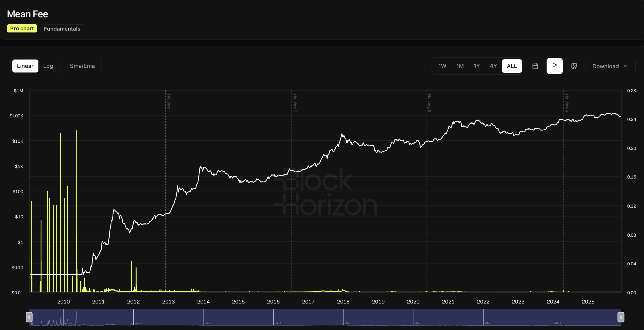Open the Fundamentals category tag
The width and height of the screenshot is (644, 330).
[x=62, y=29]
